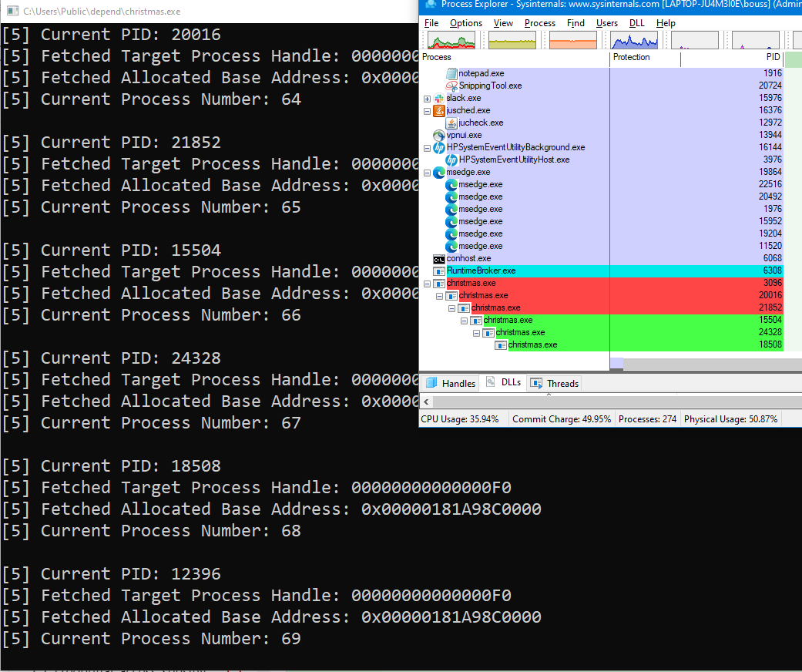
Task: Click the Process Explorer title bar icon
Action: click(431, 4)
